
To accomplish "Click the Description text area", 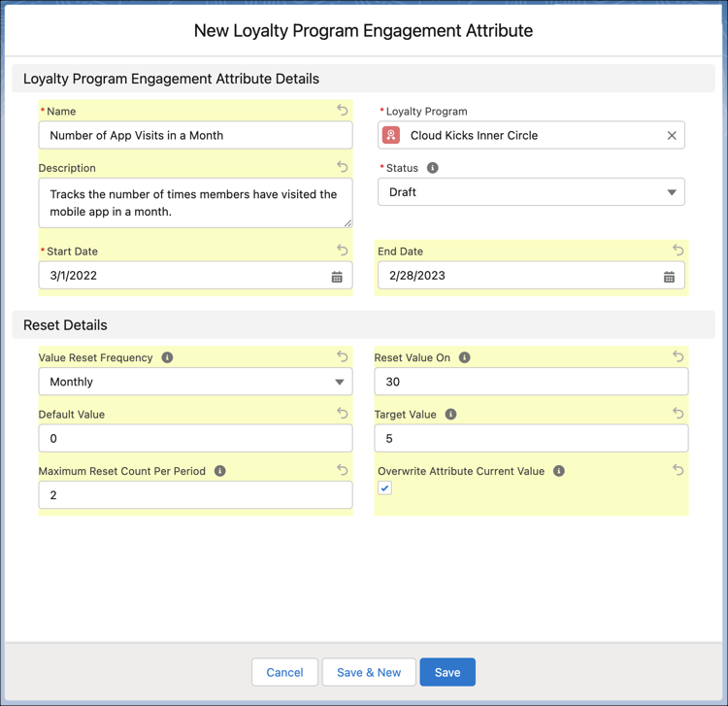I will click(195, 203).
